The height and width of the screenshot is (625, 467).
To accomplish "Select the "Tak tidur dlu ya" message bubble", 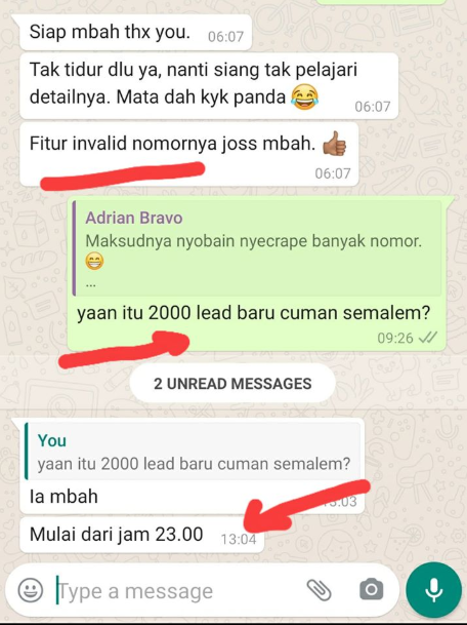I will [209, 85].
